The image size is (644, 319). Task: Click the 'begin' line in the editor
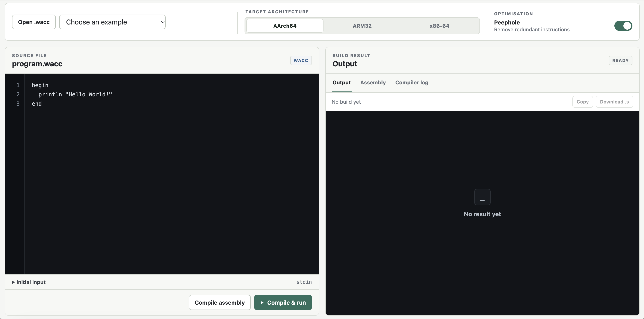(40, 85)
